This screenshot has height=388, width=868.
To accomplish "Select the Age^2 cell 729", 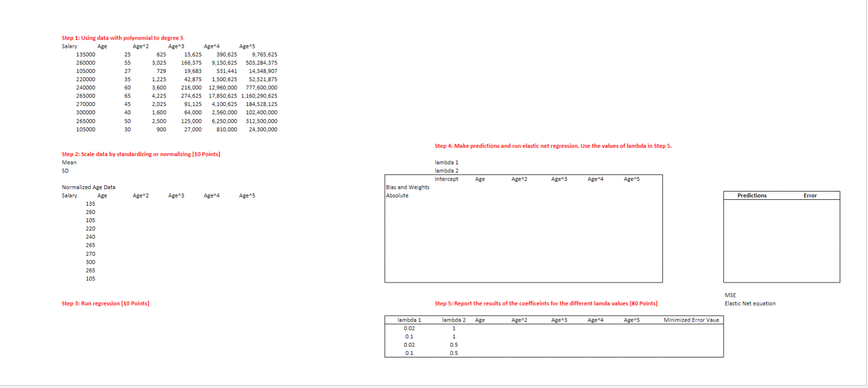I will [x=161, y=71].
